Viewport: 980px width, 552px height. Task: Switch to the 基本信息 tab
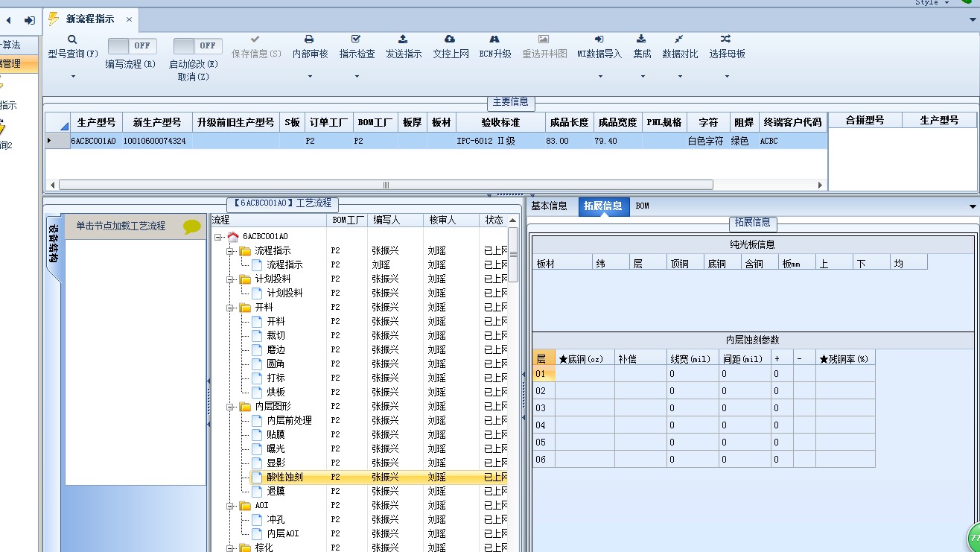549,206
